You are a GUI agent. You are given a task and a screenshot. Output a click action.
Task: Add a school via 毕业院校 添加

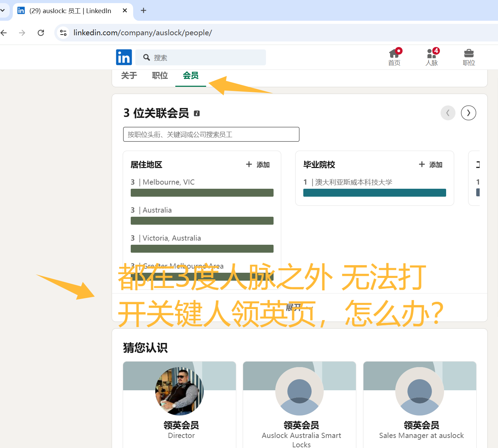pos(431,165)
